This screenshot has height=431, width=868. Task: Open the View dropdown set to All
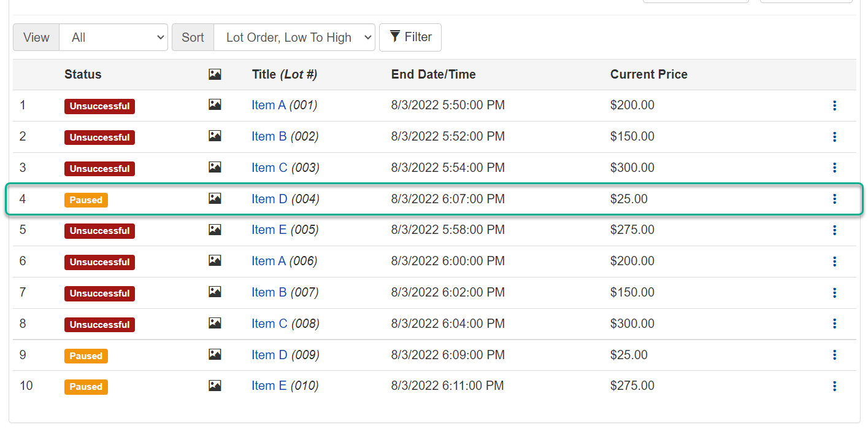coord(113,37)
